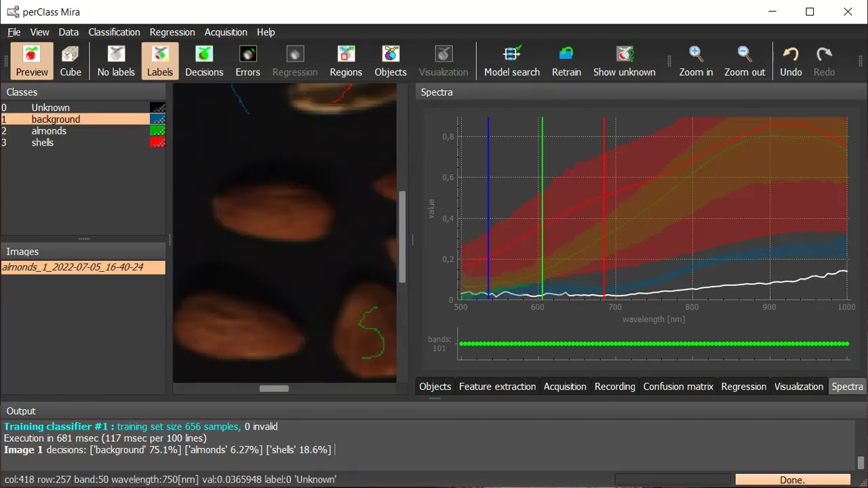Viewport: 868px width, 488px height.
Task: Select the Unknown class row
Action: (83, 108)
